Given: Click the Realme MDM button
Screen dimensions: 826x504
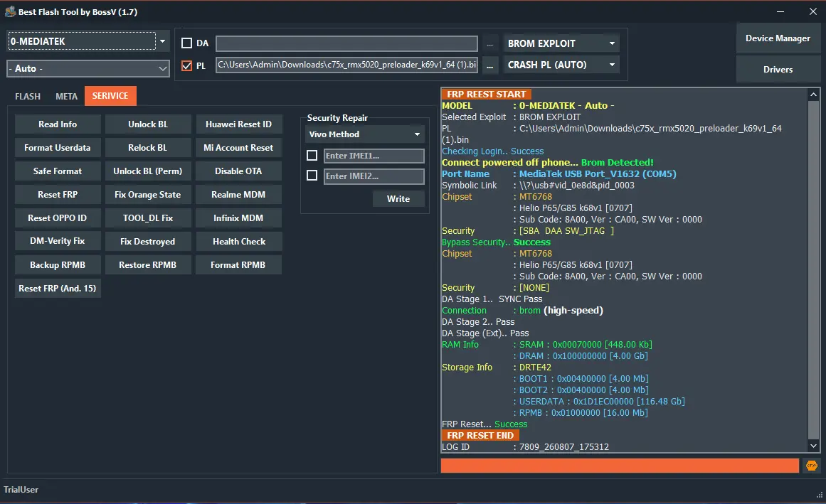Looking at the screenshot, I should pos(238,195).
